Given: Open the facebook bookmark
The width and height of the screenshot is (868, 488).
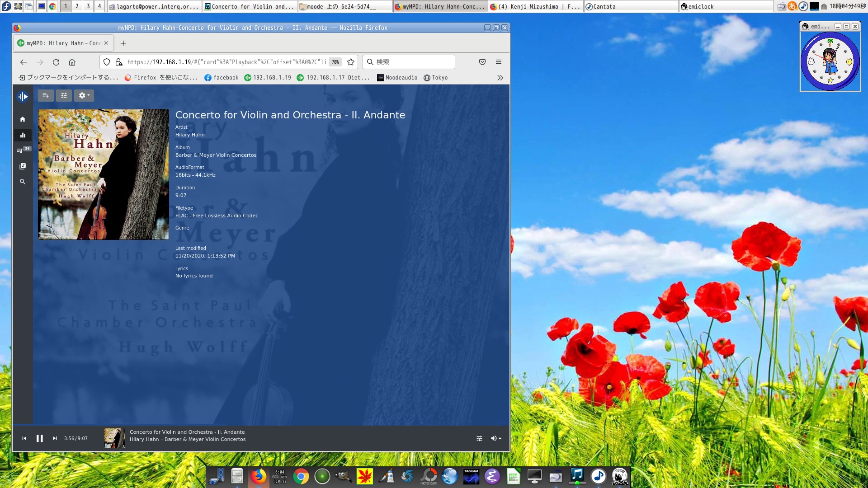Looking at the screenshot, I should coord(222,78).
